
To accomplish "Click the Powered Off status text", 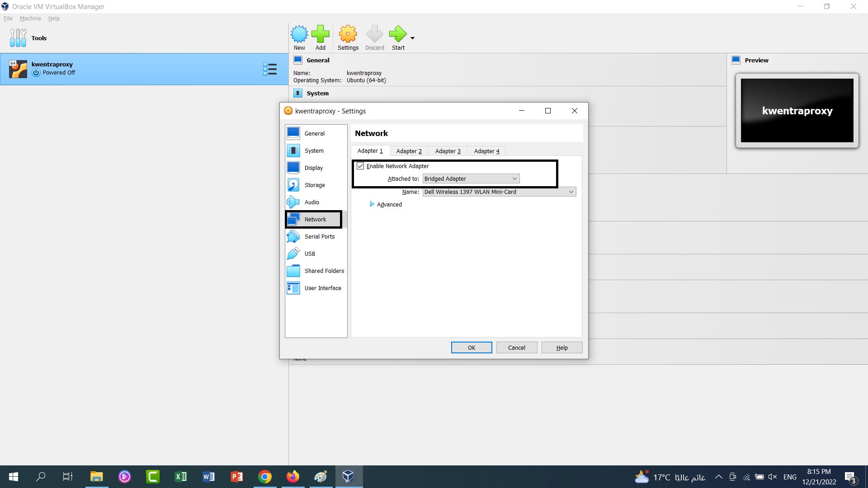I will [x=59, y=73].
